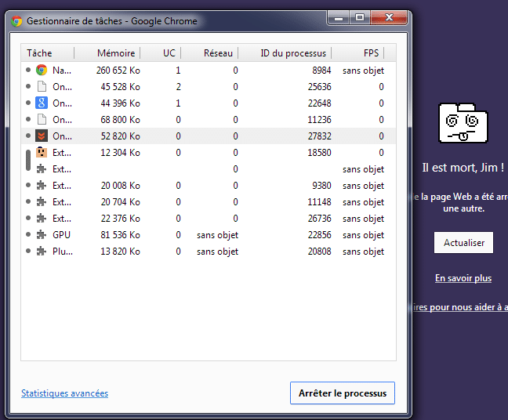This screenshot has width=508, height=420.
Task: Select process ID 18580
Action: (319, 153)
